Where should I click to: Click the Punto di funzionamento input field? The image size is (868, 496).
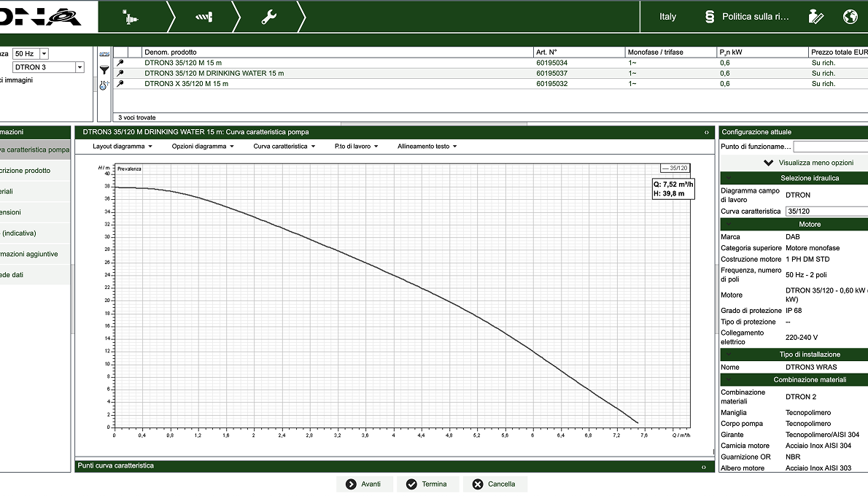(x=830, y=147)
